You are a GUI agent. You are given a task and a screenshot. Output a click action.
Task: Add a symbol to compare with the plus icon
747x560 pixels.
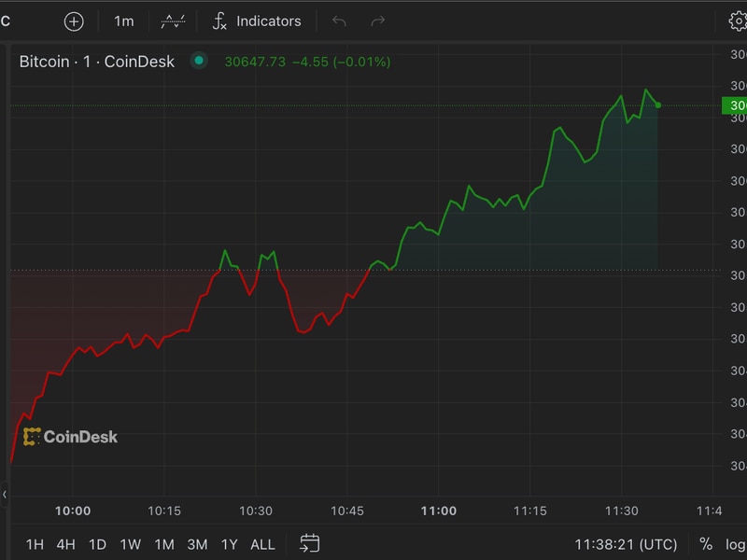coord(74,21)
